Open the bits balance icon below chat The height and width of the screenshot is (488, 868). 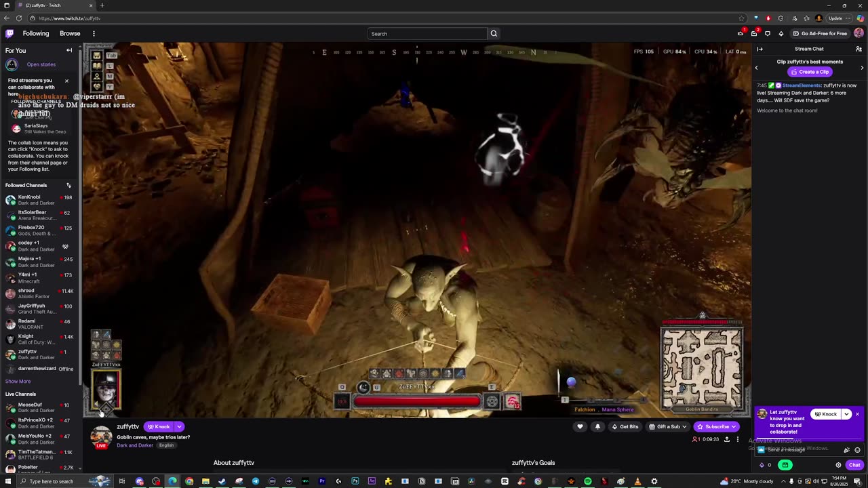coord(762,465)
